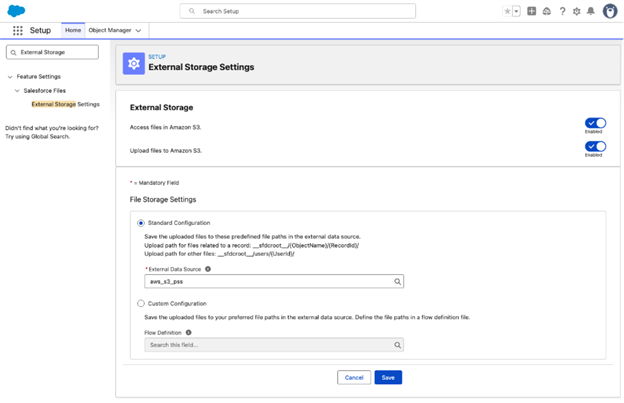This screenshot has height=403, width=624.
Task: Select the Custom Configuration radio button
Action: (x=141, y=303)
